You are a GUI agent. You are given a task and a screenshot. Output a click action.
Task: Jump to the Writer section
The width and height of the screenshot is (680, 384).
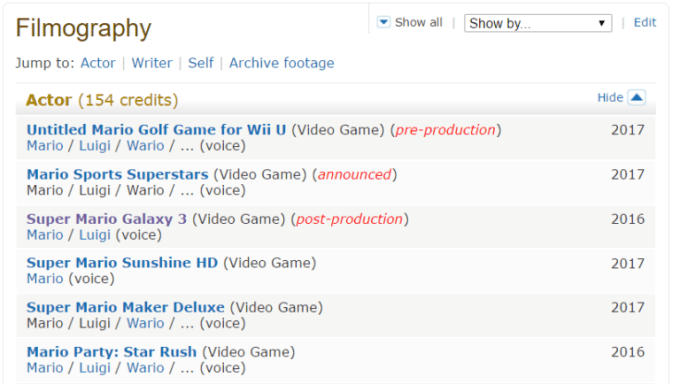[152, 63]
